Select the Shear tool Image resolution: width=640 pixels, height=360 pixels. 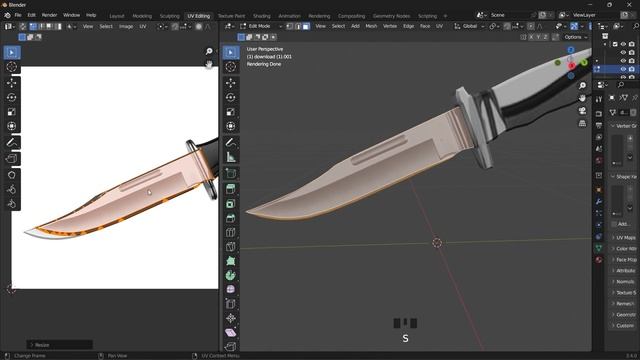click(231, 332)
